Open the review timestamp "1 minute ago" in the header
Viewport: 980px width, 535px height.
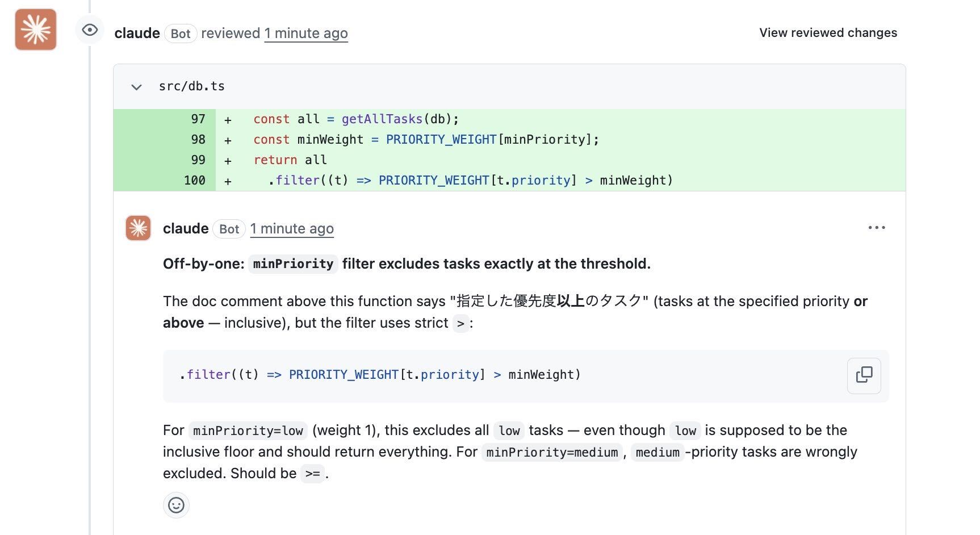tap(306, 34)
